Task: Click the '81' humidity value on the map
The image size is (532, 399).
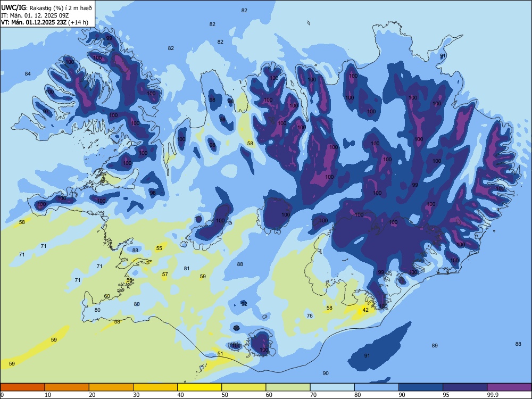Action: tap(187, 268)
